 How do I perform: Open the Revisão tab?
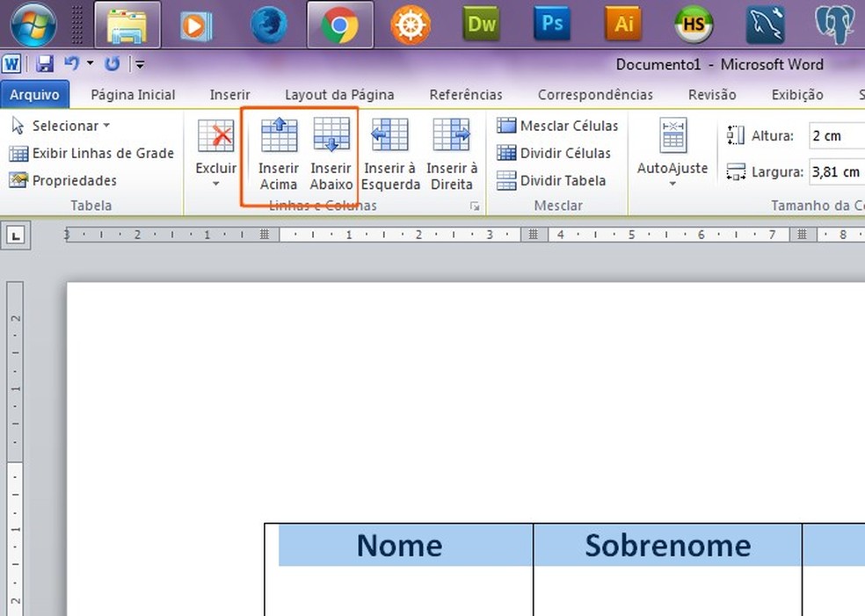click(712, 95)
